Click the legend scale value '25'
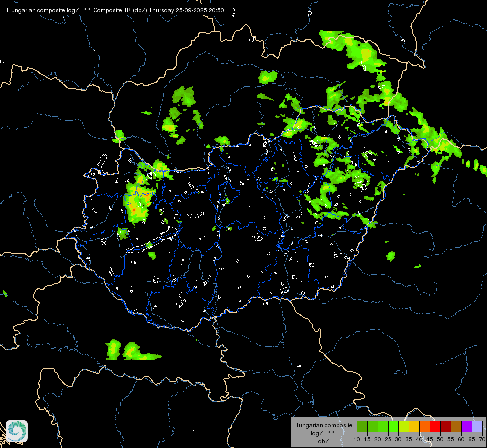487x448 pixels. [x=388, y=439]
